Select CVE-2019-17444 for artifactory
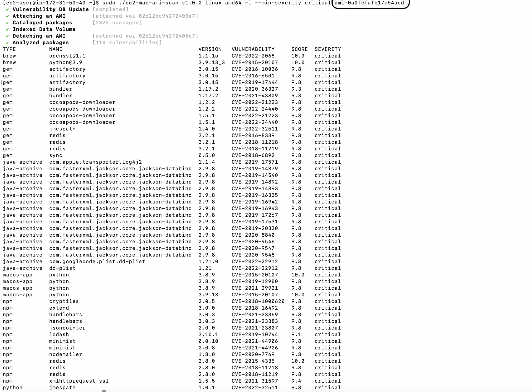This screenshot has width=532, height=392. (x=255, y=82)
